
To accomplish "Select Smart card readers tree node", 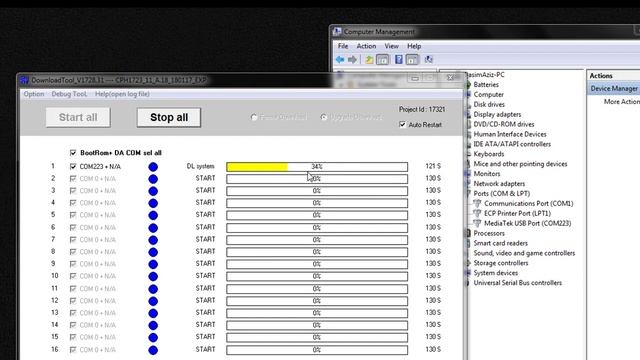I will pos(500,243).
